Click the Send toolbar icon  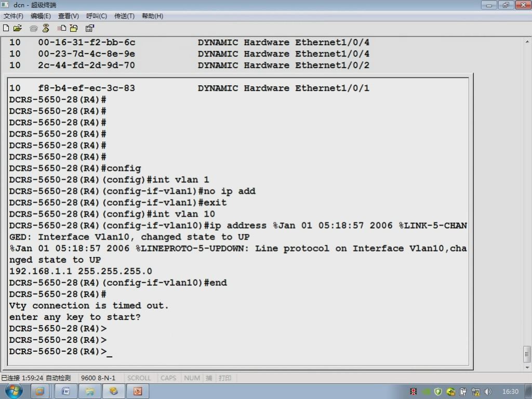61,28
